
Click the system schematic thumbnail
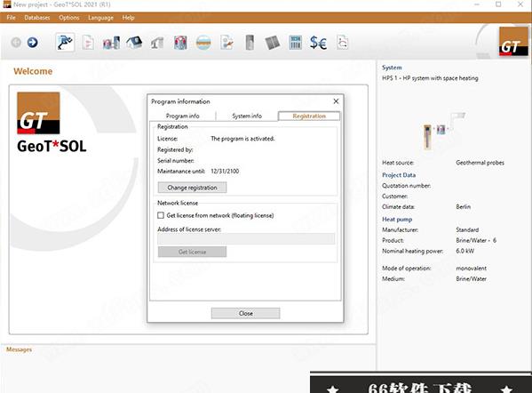pyautogui.click(x=444, y=131)
